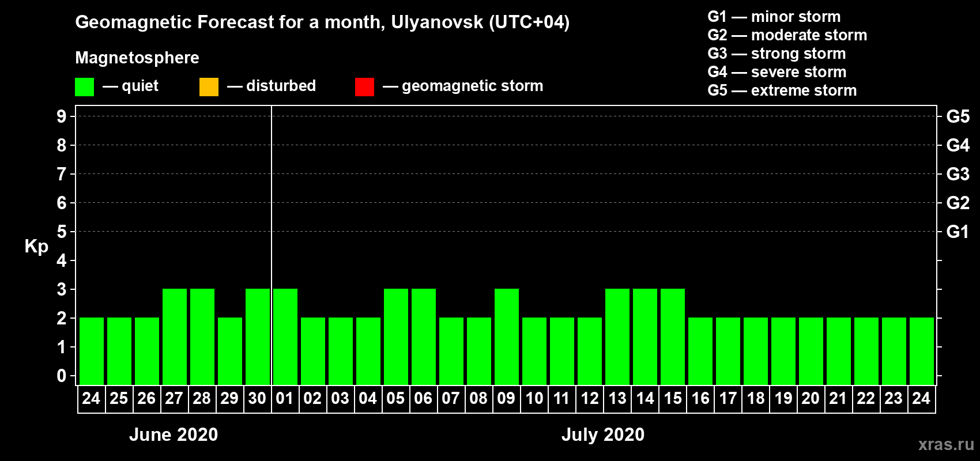The height and width of the screenshot is (461, 980).
Task: Click the 'June 2020' month label
Action: (174, 434)
